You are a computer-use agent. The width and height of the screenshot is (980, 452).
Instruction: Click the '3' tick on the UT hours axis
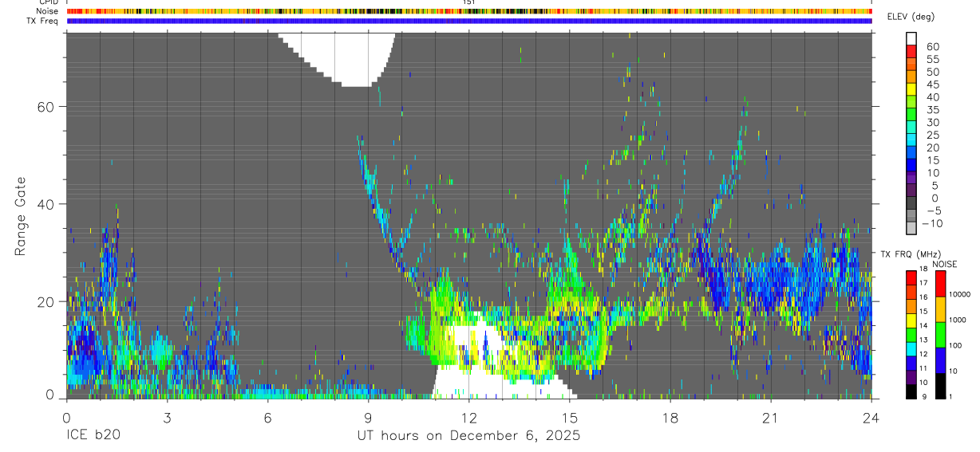(167, 419)
